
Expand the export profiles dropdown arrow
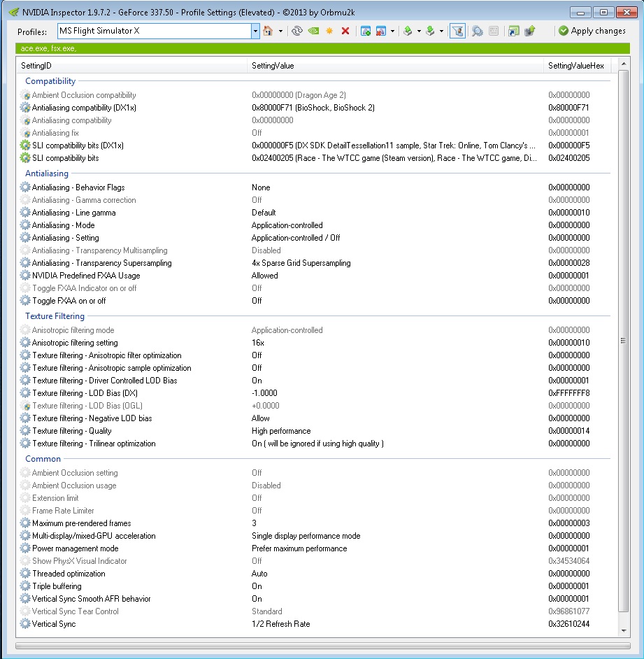(419, 31)
